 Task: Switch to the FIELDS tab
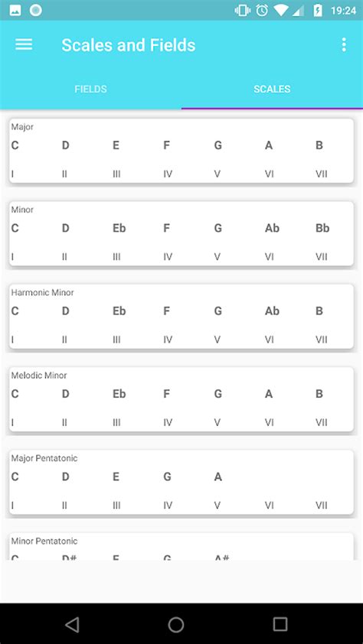pos(90,89)
